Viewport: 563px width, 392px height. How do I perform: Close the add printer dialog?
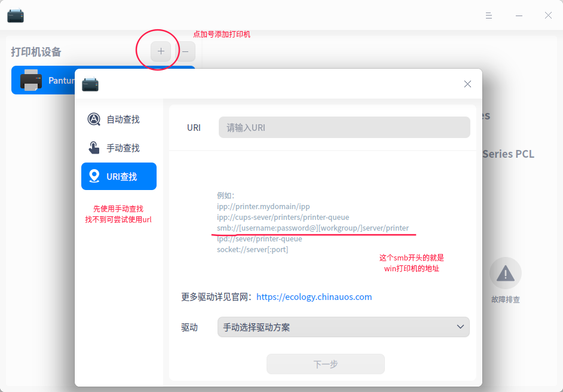pos(467,84)
